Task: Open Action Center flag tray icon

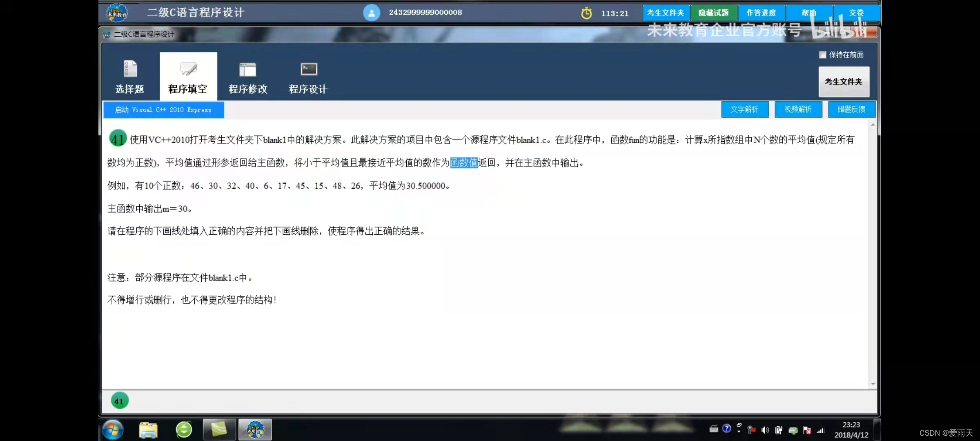Action: 807,430
